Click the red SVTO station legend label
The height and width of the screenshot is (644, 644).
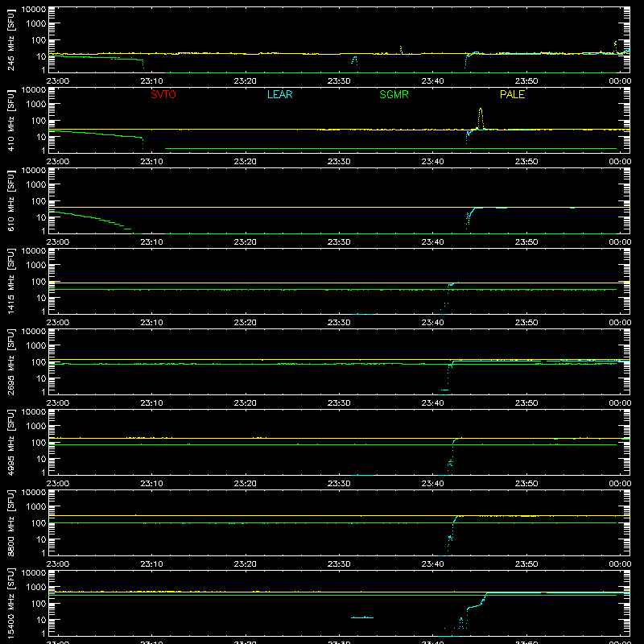163,94
